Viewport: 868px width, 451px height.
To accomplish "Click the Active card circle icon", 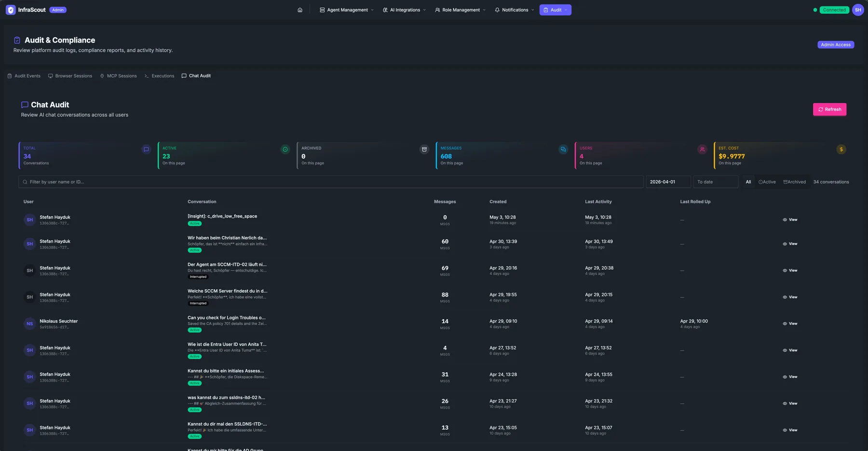I will [x=285, y=150].
